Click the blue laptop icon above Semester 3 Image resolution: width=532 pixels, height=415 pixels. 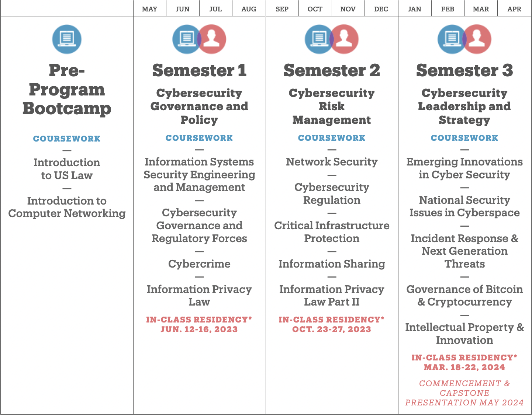click(x=451, y=39)
